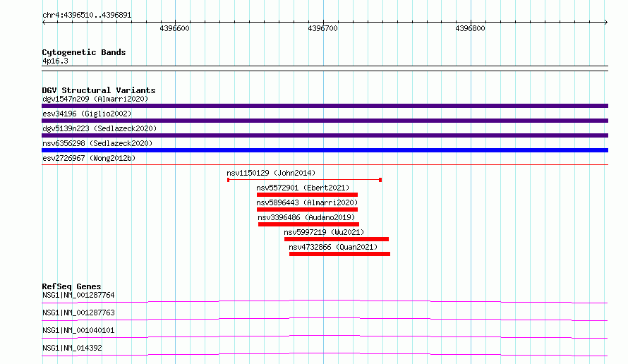Select the 4p16.3 band label
Viewport: 628px width, 364px height.
[x=55, y=61]
